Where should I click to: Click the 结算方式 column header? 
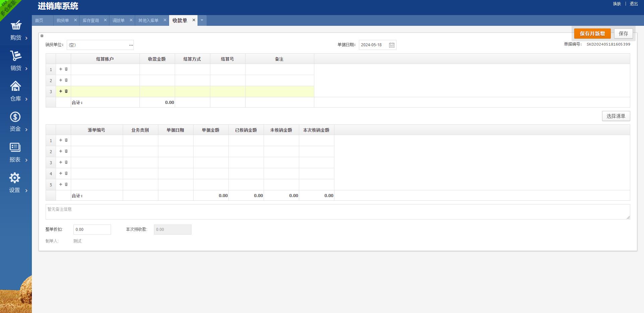coord(192,59)
